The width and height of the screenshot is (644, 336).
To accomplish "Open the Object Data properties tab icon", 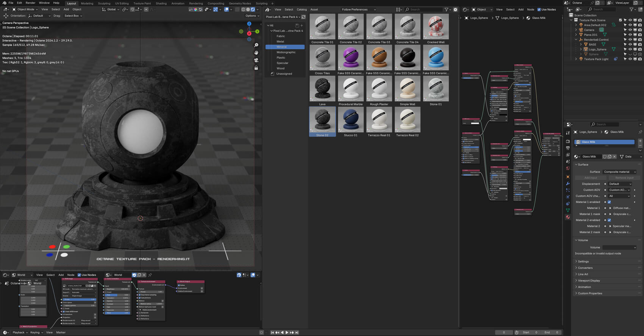I will tap(567, 210).
